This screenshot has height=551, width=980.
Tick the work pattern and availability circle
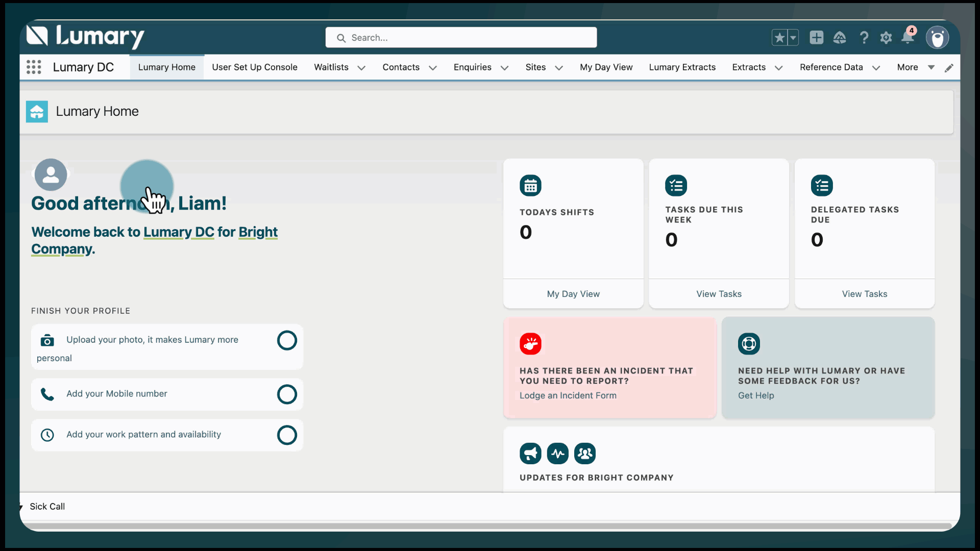pyautogui.click(x=287, y=435)
